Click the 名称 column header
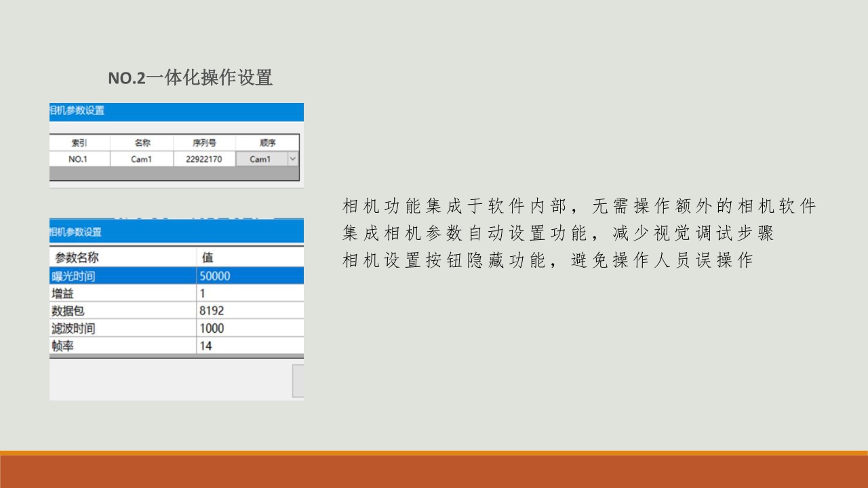868x488 pixels. tap(142, 143)
